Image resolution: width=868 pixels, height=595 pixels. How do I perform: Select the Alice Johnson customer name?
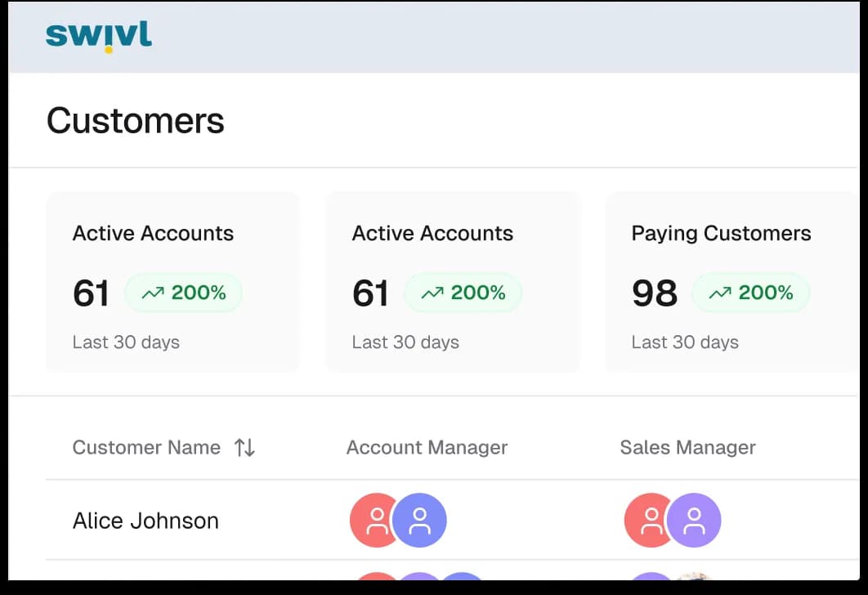point(145,520)
